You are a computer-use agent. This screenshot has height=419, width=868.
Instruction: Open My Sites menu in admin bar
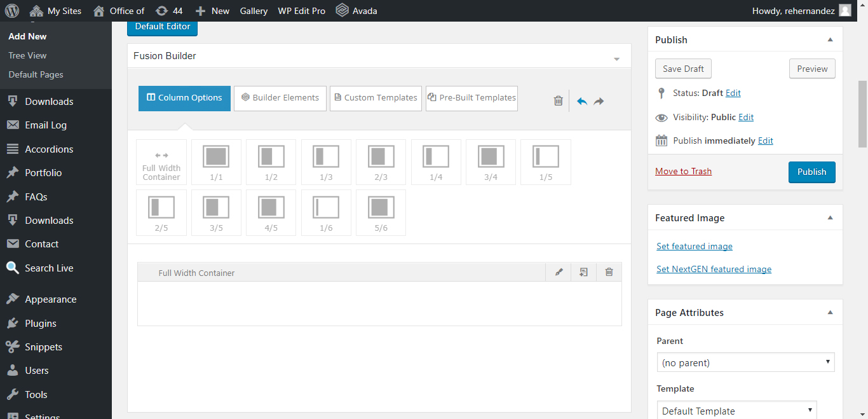click(x=55, y=11)
